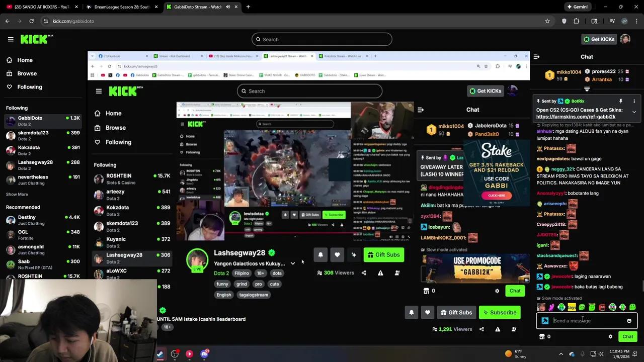Viewport: 644px width, 362px height.
Task: Report the stream warning icon
Action: pos(498,329)
